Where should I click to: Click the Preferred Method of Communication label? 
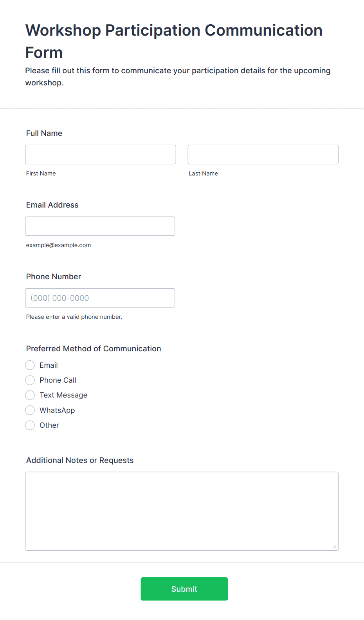(x=94, y=349)
